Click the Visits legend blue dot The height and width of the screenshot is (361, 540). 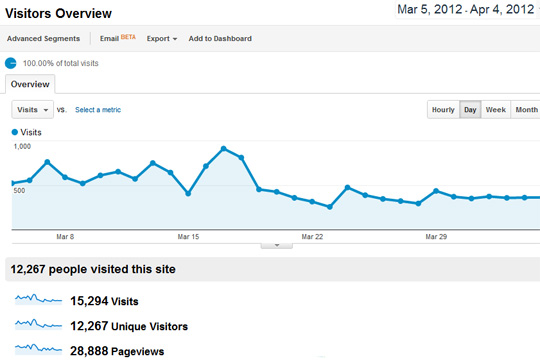click(14, 132)
